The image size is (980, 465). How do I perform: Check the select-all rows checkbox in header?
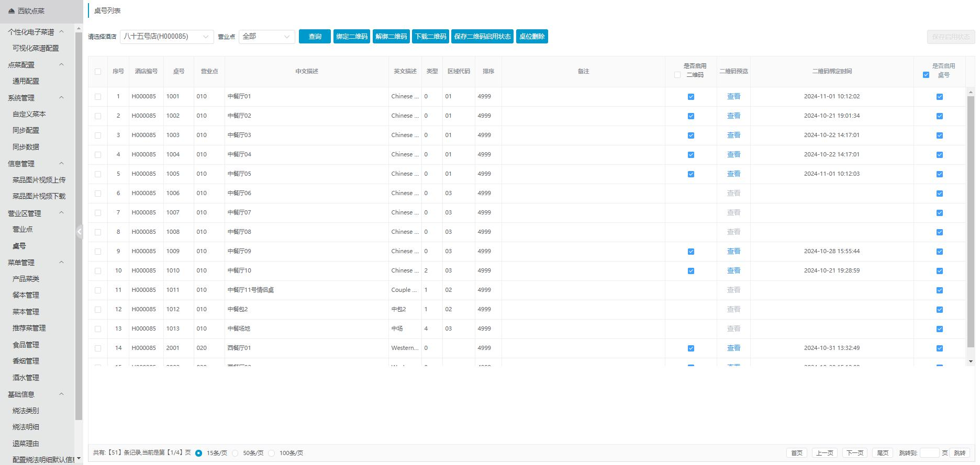pyautogui.click(x=98, y=72)
